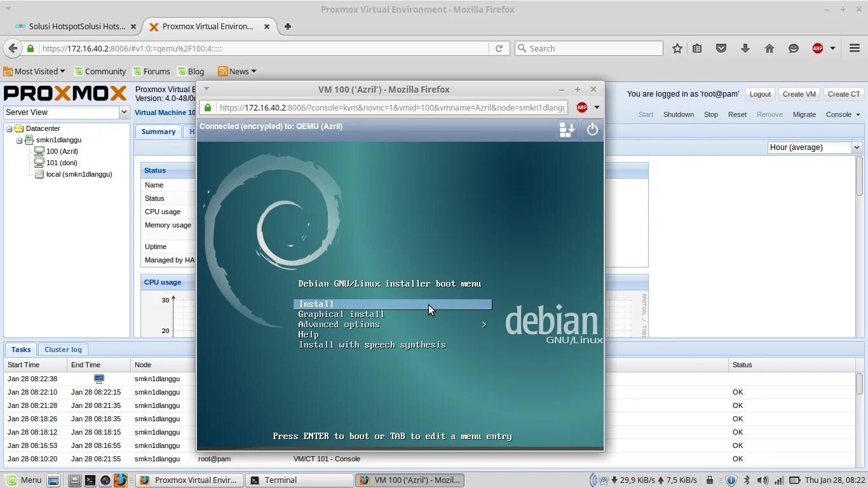The height and width of the screenshot is (488, 868).
Task: Click the Pocket icon in Firefox toolbar
Action: pos(721,48)
